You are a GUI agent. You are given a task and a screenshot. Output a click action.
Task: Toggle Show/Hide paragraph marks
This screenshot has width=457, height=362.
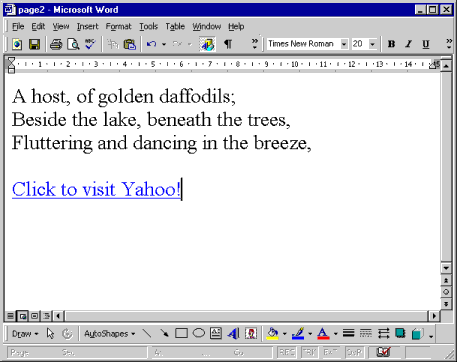(x=228, y=44)
